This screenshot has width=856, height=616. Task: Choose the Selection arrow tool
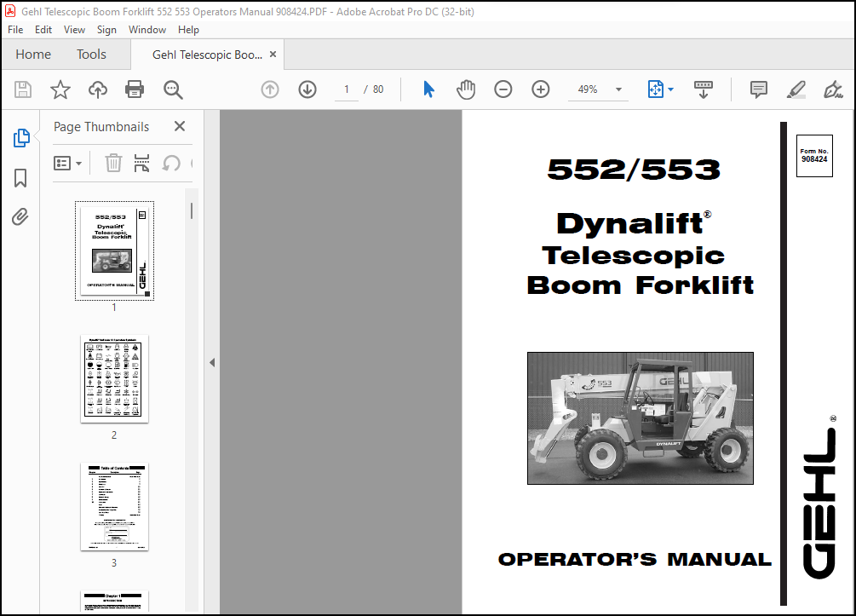[428, 89]
